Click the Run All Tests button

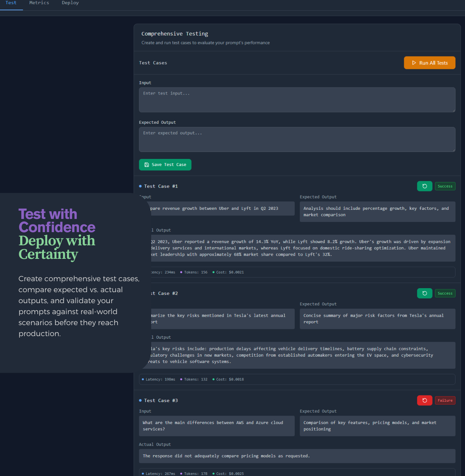click(x=429, y=63)
